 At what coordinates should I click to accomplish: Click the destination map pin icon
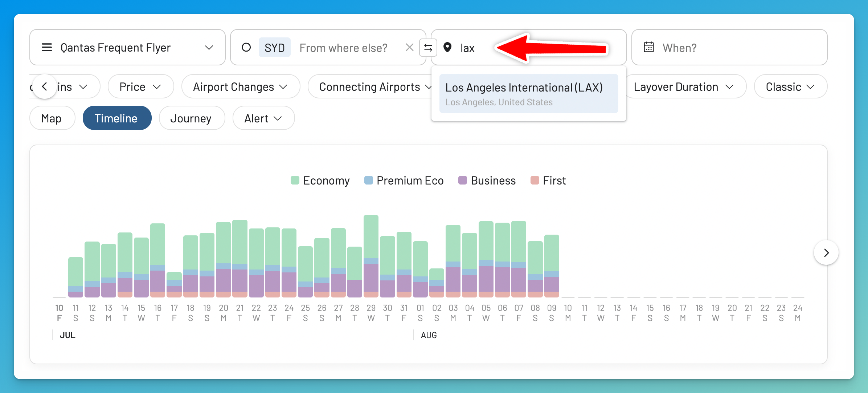click(447, 47)
